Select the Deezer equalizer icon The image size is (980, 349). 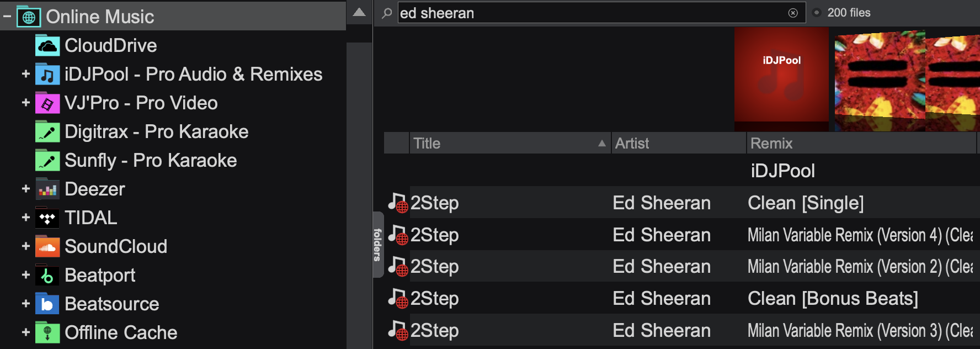click(x=47, y=189)
